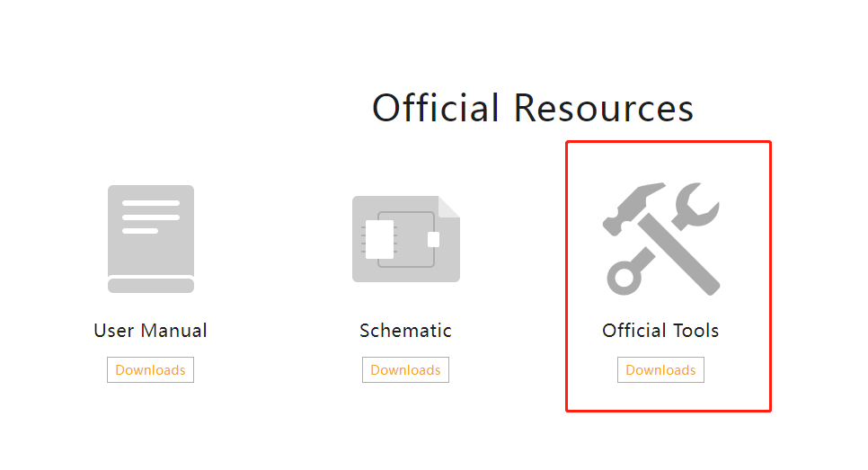
Task: Click the Schematic label text
Action: click(406, 331)
